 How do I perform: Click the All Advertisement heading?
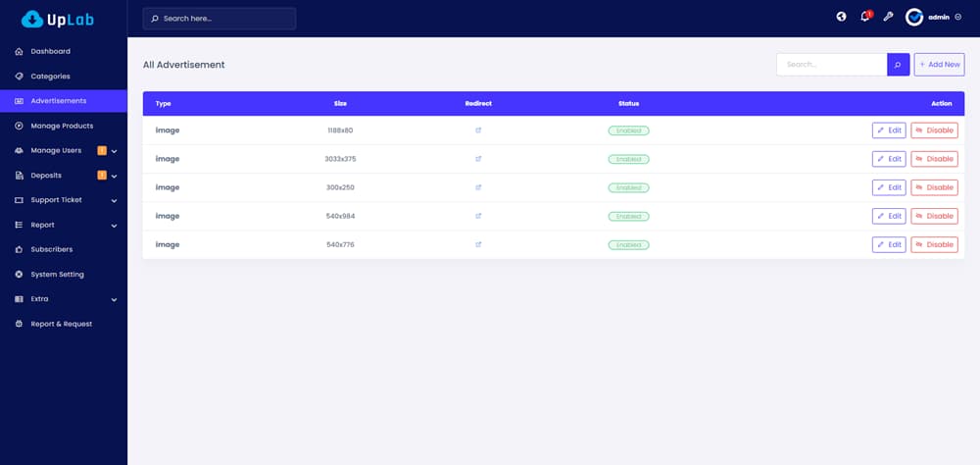pyautogui.click(x=184, y=65)
